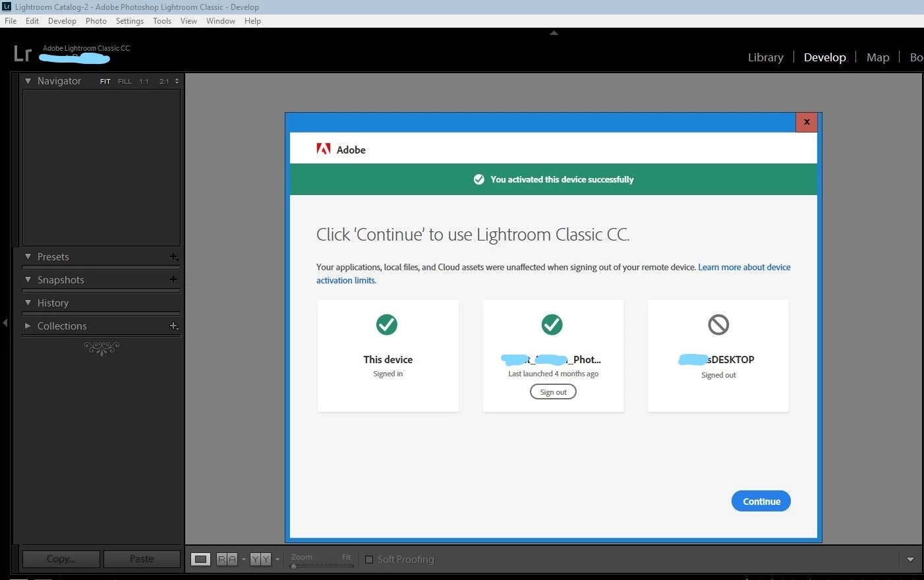Set Navigator zoom to 2:1

pos(164,82)
